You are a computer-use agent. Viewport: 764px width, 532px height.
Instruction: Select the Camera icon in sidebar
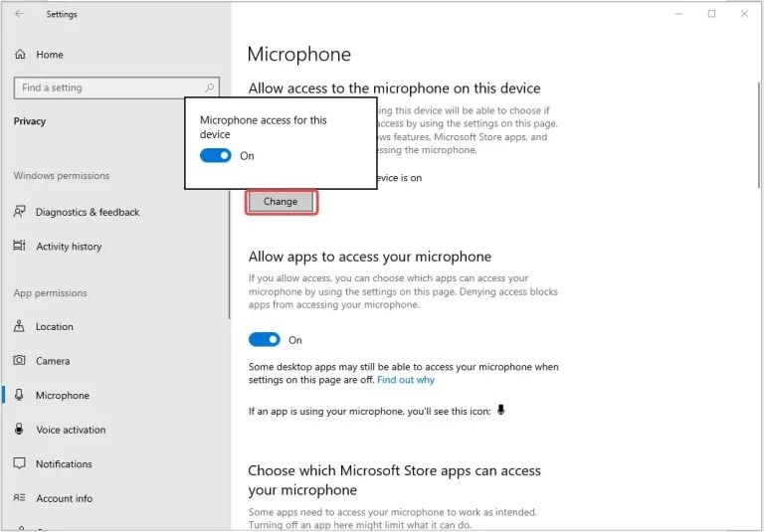[20, 361]
